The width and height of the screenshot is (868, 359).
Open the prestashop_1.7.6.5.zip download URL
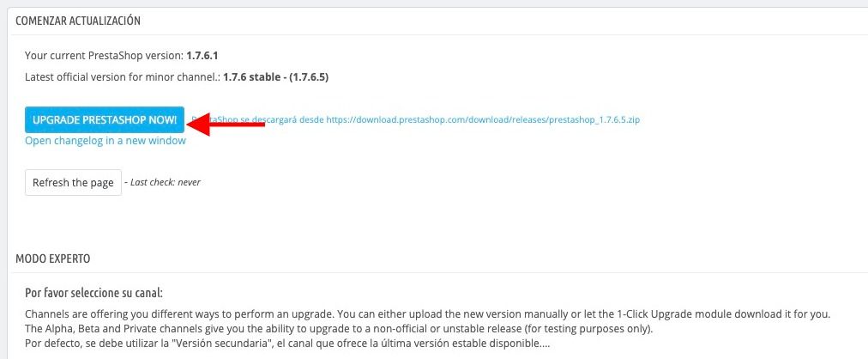[x=483, y=119]
